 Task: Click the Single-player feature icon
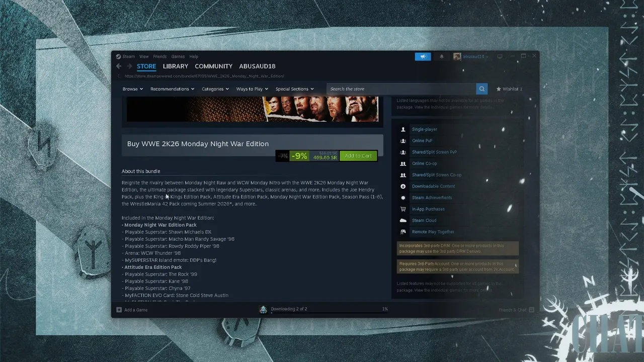403,129
